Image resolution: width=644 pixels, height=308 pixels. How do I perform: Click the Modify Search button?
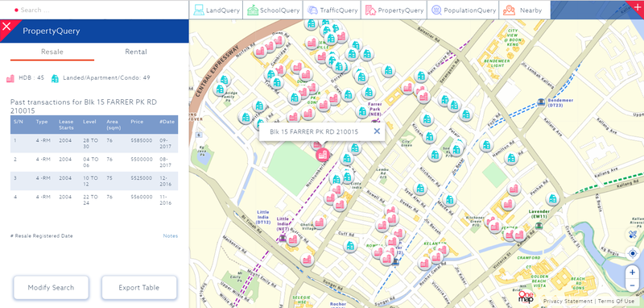click(51, 287)
